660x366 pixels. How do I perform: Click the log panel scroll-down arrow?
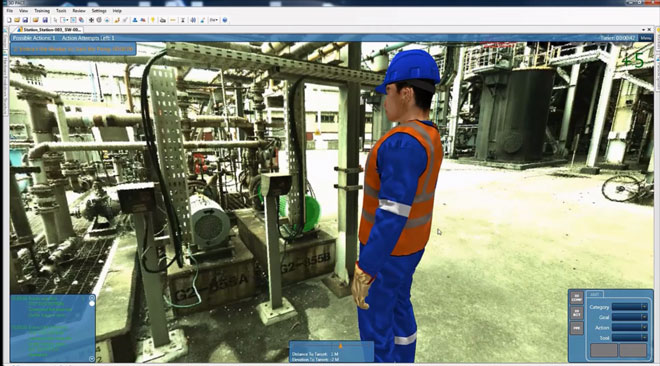pos(92,358)
